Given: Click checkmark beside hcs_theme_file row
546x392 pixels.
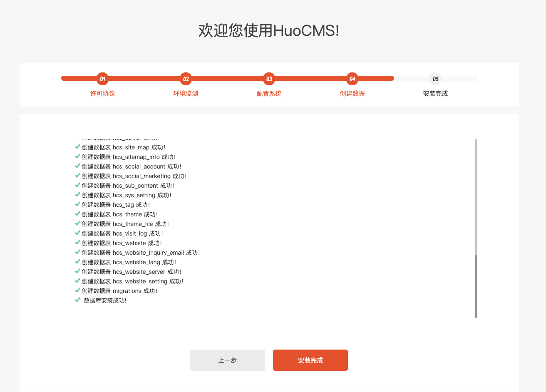Looking at the screenshot, I should point(77,223).
